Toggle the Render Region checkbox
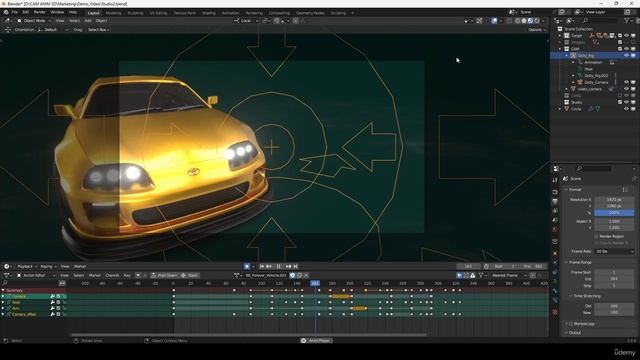Viewport: 640px width, 360px height. 596,237
